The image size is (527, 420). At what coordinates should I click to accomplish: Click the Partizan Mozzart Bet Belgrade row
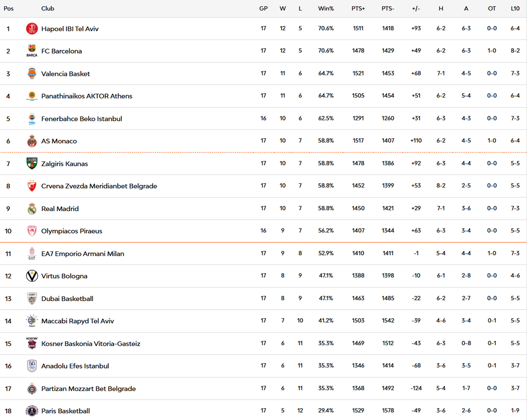263,388
